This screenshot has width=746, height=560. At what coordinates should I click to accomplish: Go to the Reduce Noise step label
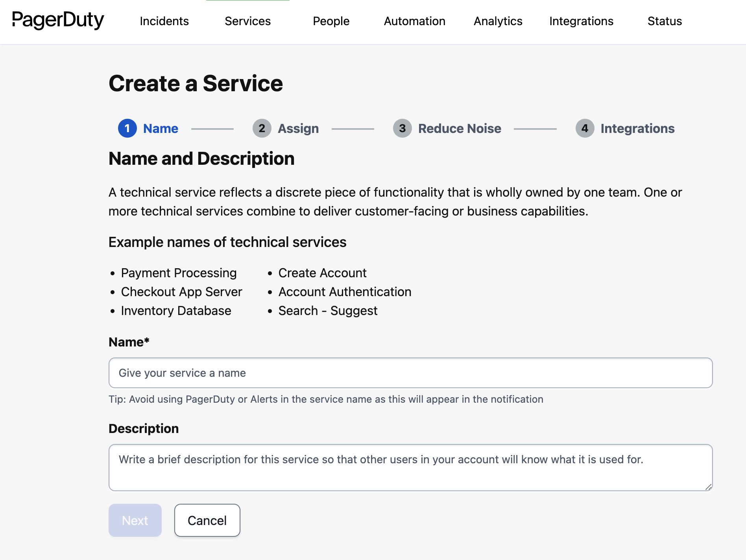coord(460,129)
